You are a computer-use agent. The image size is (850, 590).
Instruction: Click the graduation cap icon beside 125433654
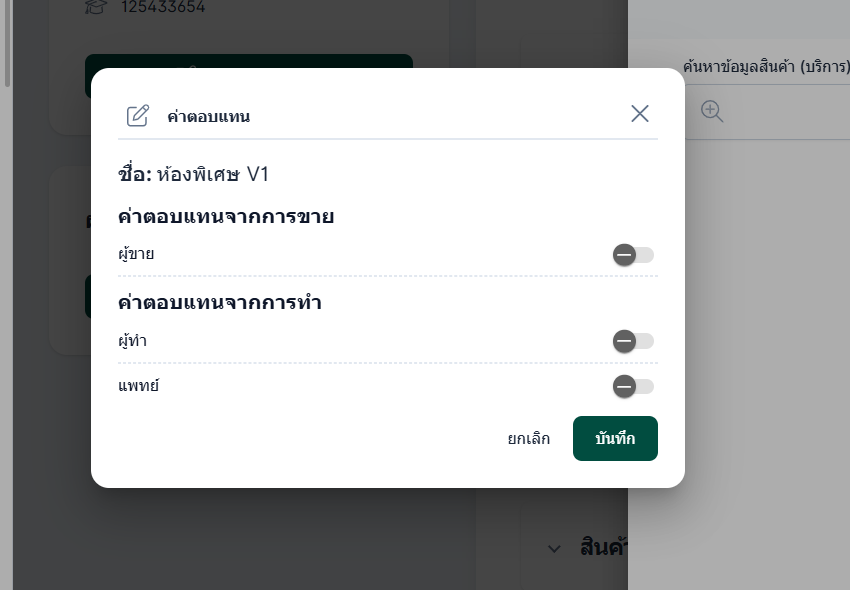96,7
